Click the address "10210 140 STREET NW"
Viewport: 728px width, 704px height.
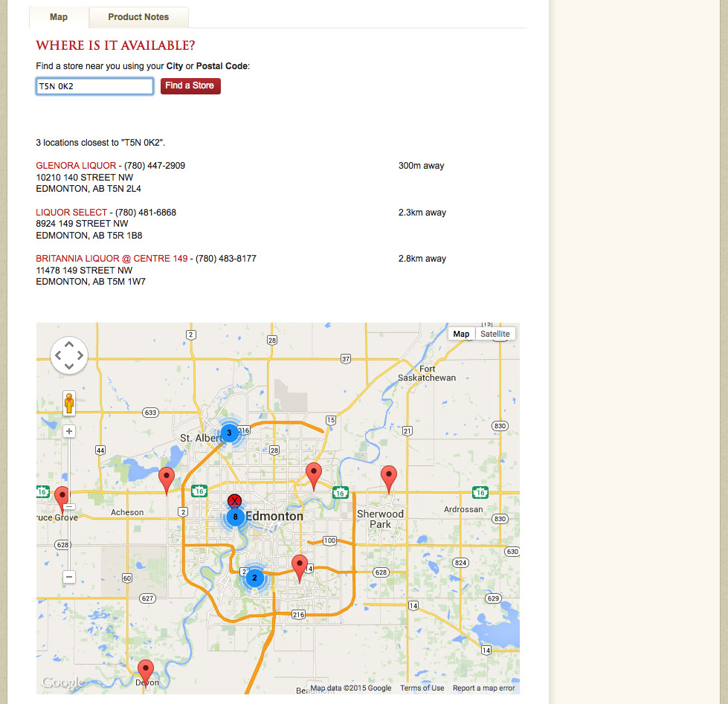(x=85, y=177)
